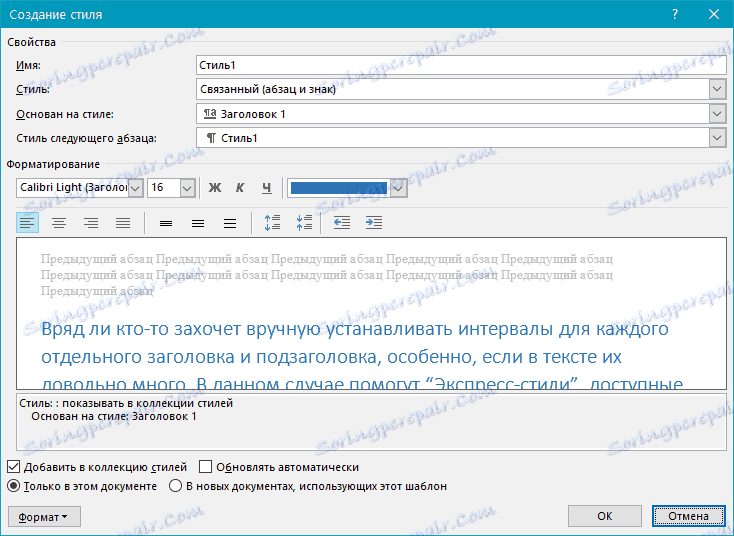
Task: Click the style description text area
Action: pyautogui.click(x=371, y=422)
